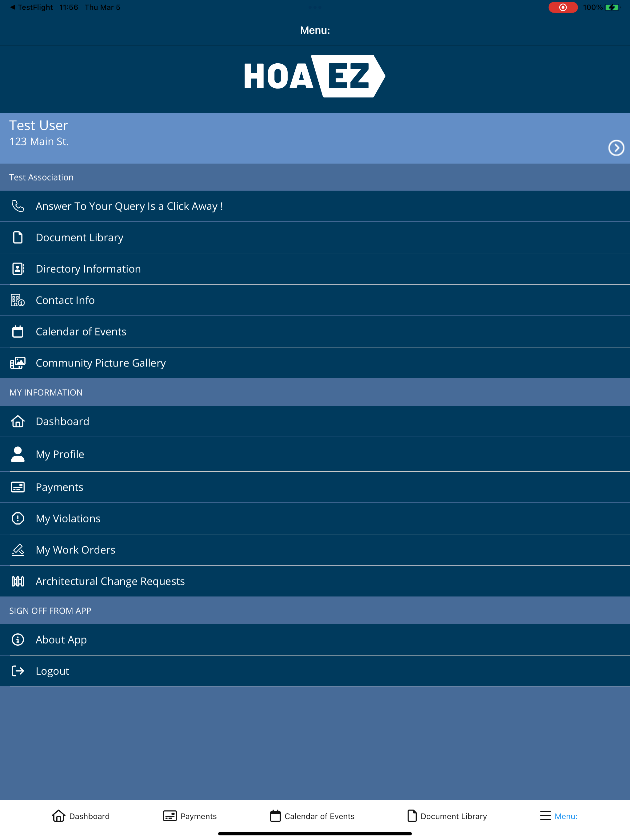Tap the photo gallery icon for Community Picture Gallery

point(18,363)
